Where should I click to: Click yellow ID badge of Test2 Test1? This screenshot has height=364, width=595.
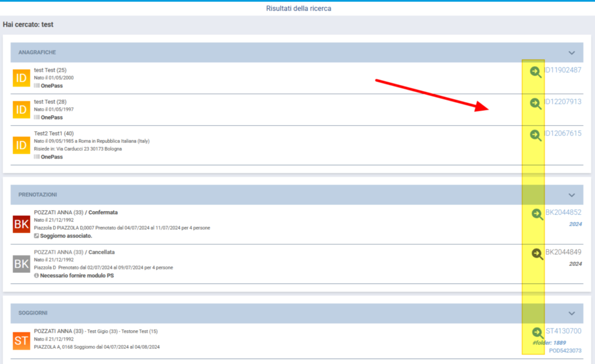21,145
